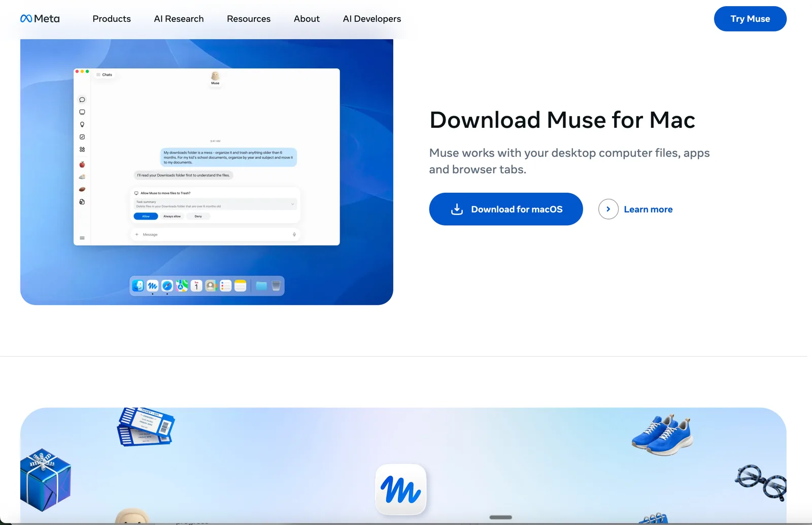Click the blue chat message about downloads folder
812x525 pixels.
(x=228, y=157)
